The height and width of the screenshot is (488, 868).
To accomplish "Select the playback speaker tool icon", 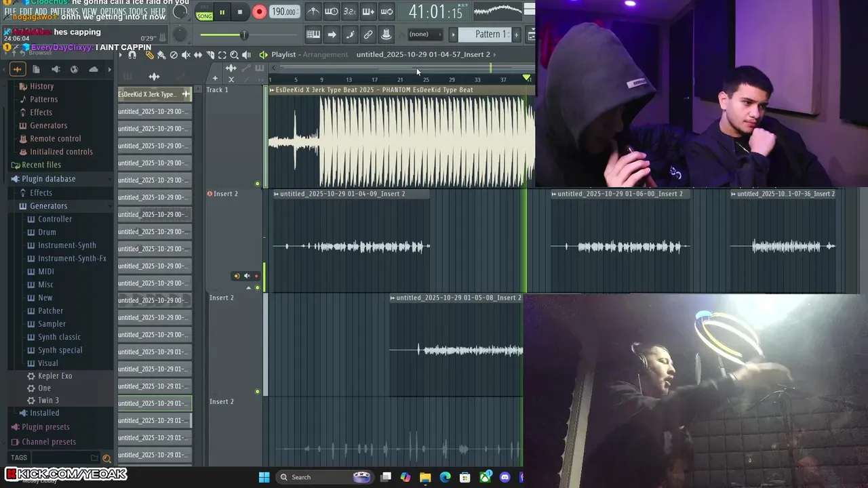I will [x=247, y=55].
